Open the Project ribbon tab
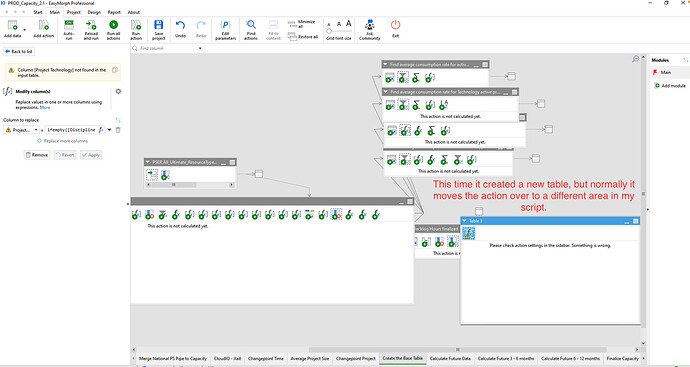690x367 pixels. (x=73, y=12)
